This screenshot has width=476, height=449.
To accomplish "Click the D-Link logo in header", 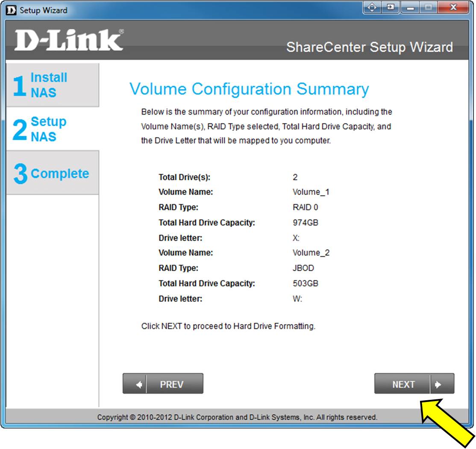I will pos(69,40).
